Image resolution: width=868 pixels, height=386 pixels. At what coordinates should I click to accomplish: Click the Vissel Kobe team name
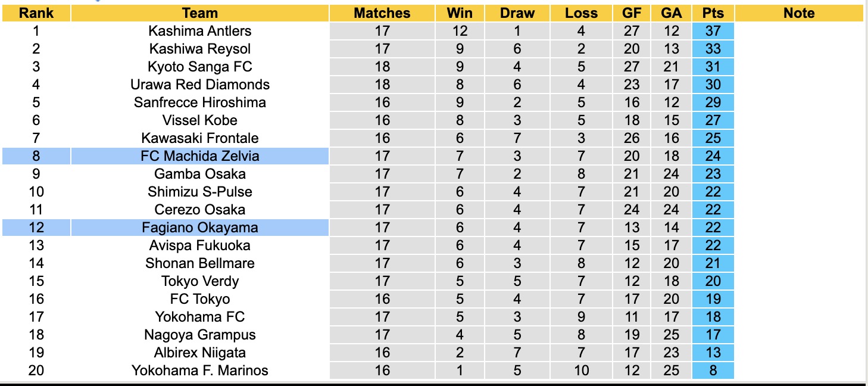click(x=200, y=120)
